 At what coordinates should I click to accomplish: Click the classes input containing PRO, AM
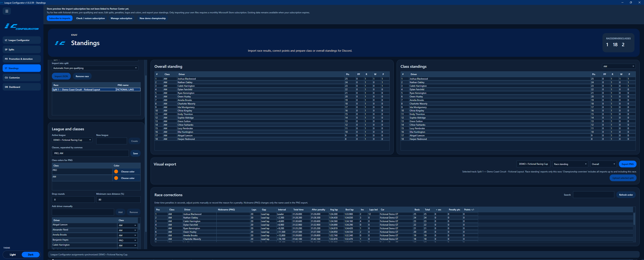pos(90,153)
